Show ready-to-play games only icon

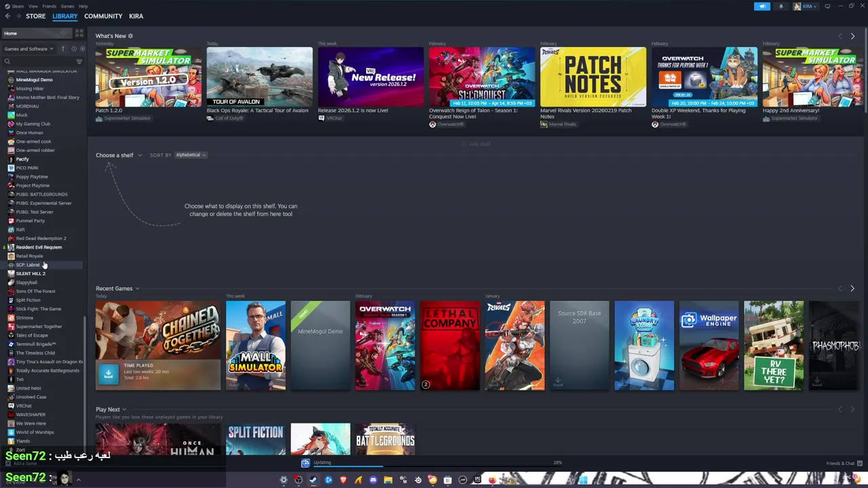click(81, 49)
